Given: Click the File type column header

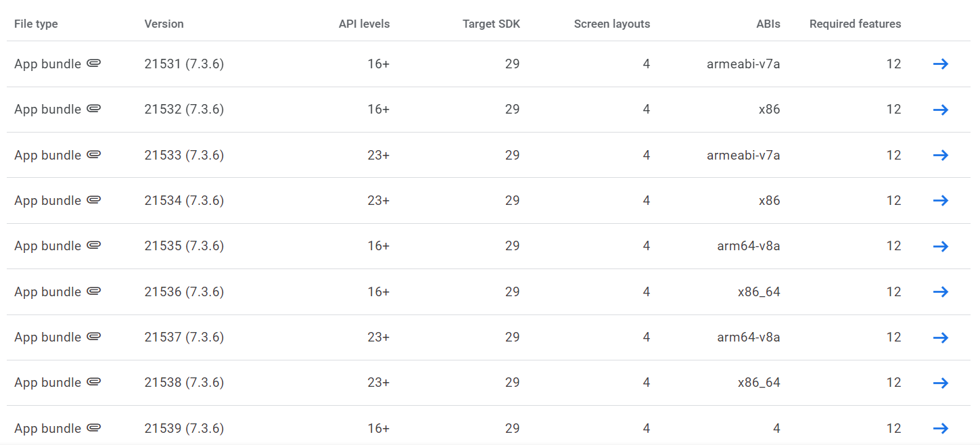Looking at the screenshot, I should click(36, 24).
